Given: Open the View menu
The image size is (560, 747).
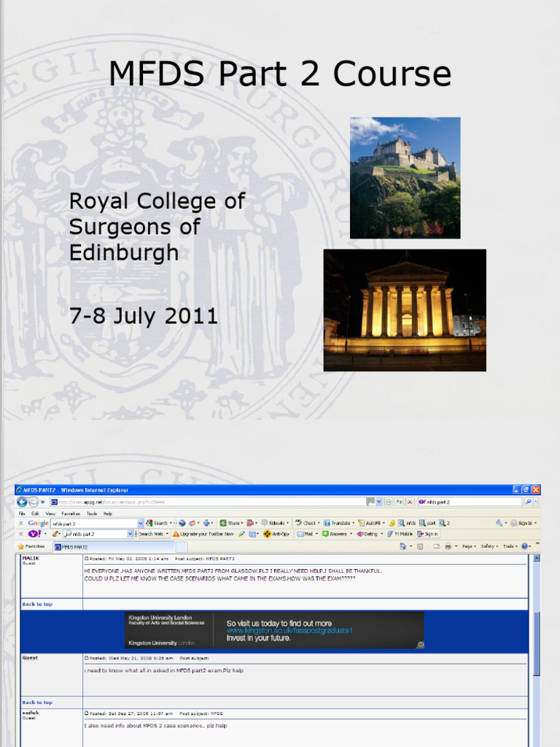Looking at the screenshot, I should 50,514.
